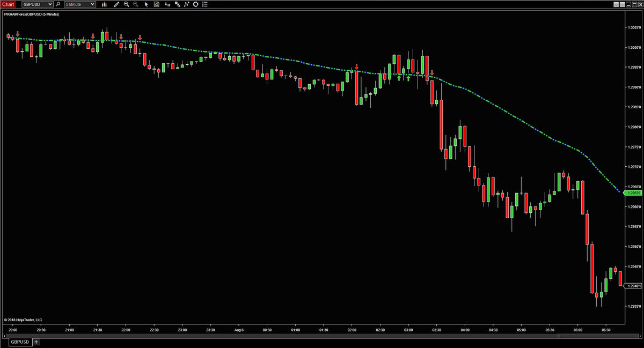Click the Aug 6 date axis label
Viewport: 644px width, 348px height.
[x=239, y=330]
